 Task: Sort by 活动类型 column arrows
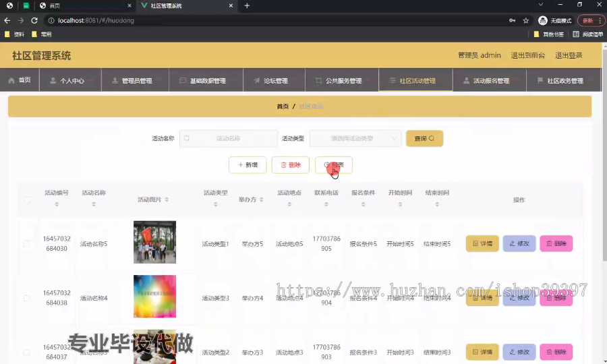(216, 204)
